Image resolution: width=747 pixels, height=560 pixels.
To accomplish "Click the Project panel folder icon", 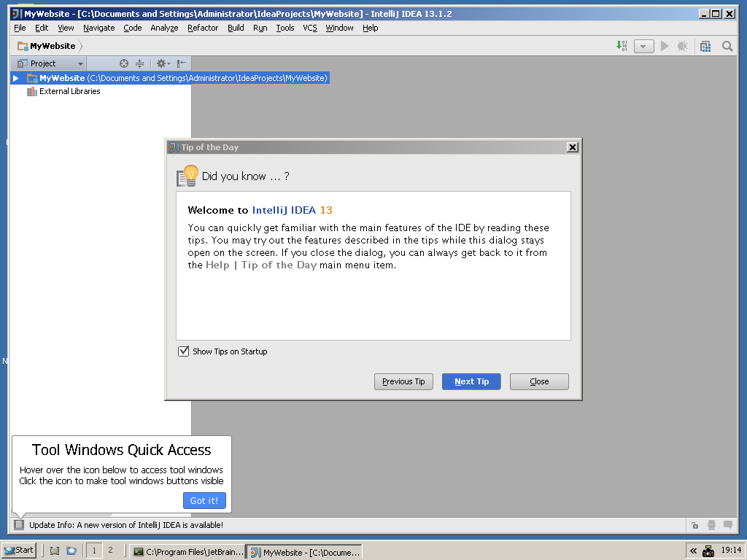I will pyautogui.click(x=22, y=63).
